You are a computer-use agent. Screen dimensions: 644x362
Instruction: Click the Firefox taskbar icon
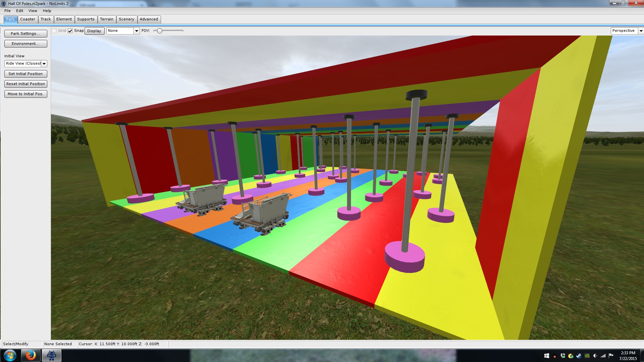pos(31,355)
